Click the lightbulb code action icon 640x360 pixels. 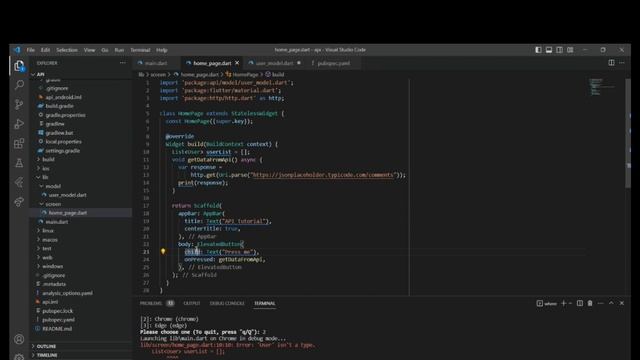tap(163, 251)
